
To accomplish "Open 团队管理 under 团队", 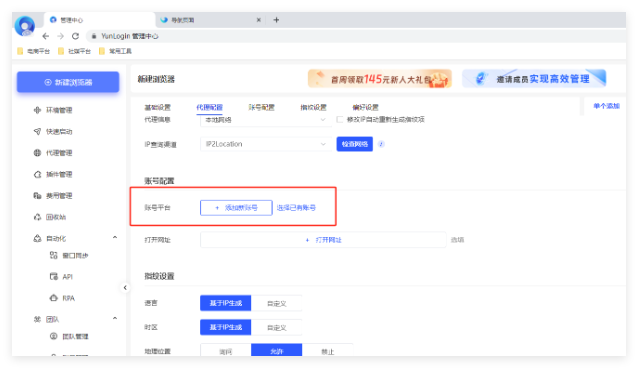I will coord(69,336).
